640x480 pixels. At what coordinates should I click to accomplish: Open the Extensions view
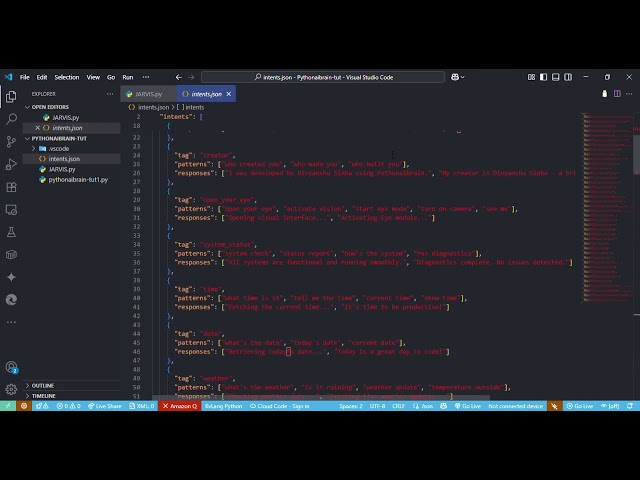coord(11,187)
